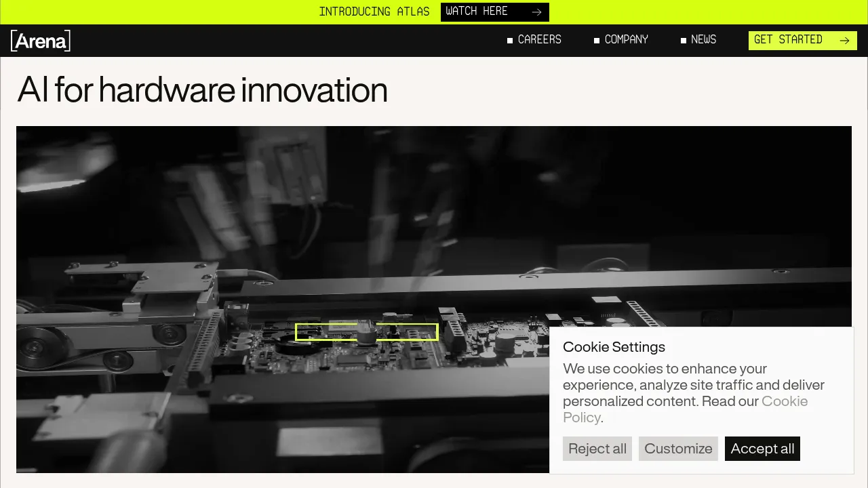The height and width of the screenshot is (488, 868).
Task: Accept all cookies
Action: [x=762, y=449]
